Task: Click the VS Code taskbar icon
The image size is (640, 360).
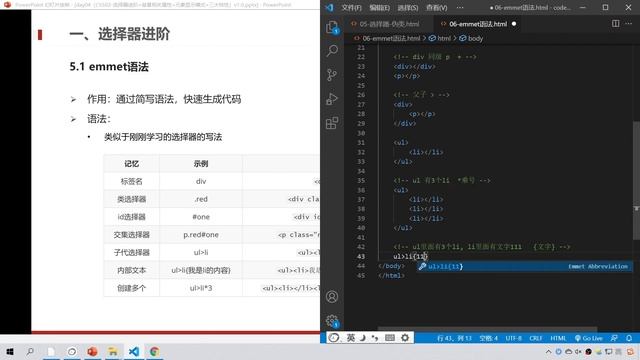Action: pyautogui.click(x=134, y=351)
